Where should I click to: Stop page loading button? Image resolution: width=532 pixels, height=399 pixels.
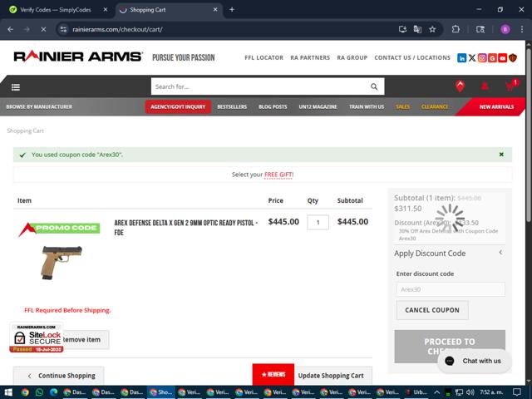[43, 30]
